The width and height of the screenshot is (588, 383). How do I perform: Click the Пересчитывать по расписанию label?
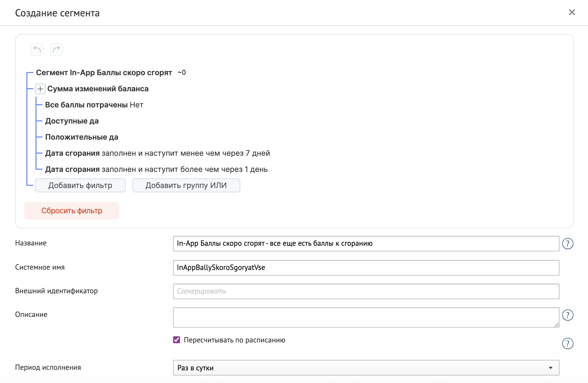pos(235,340)
